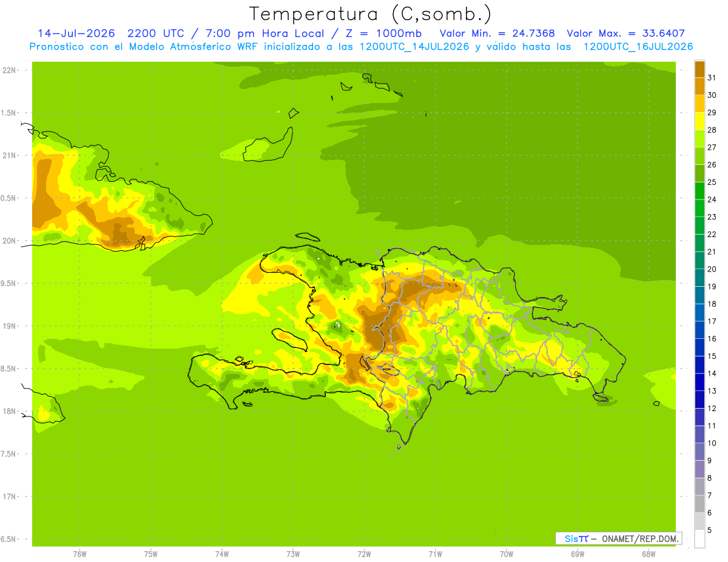The width and height of the screenshot is (728, 562).
Task: Click Great Inagua island north of Haiti
Action: coord(268,146)
